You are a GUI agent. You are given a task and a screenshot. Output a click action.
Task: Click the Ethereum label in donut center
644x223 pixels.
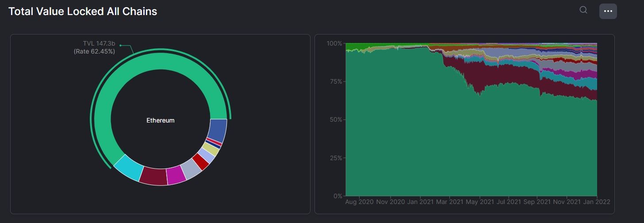161,120
